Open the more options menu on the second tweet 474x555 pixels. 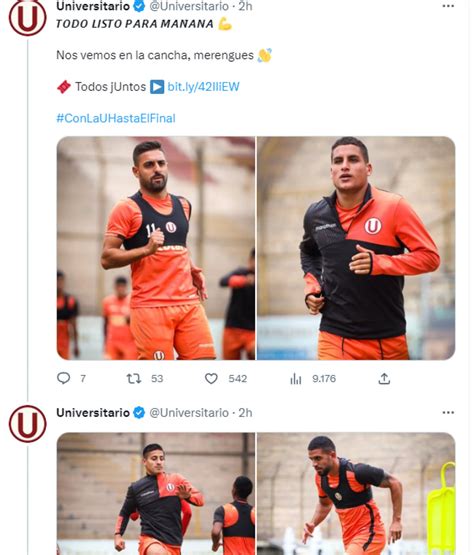tap(448, 412)
